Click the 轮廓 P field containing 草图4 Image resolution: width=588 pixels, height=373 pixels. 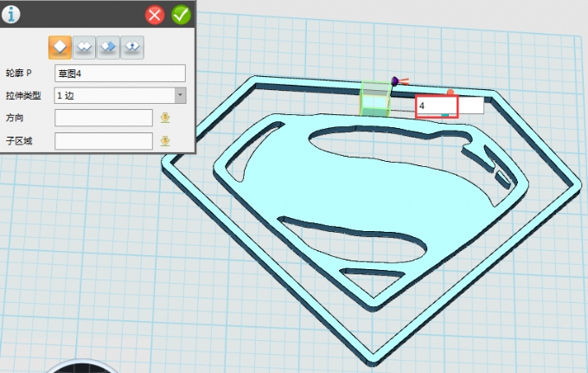[x=120, y=74]
